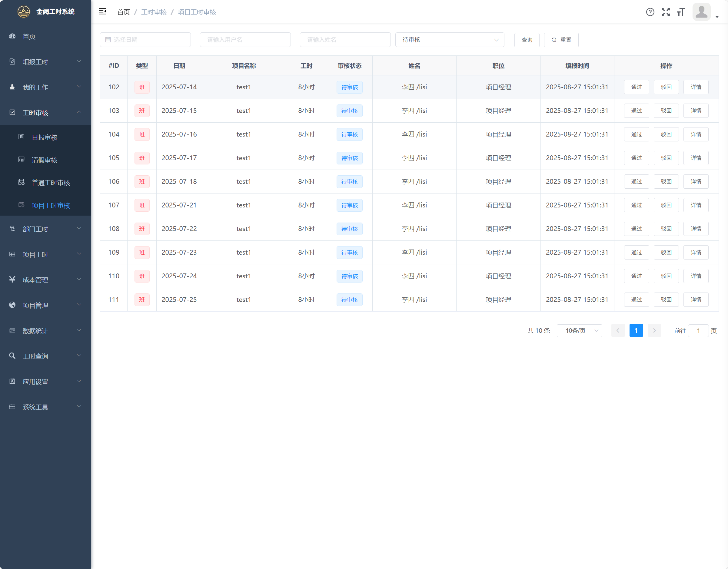Open the 10条/页 page size dropdown
The width and height of the screenshot is (728, 569).
coord(579,330)
